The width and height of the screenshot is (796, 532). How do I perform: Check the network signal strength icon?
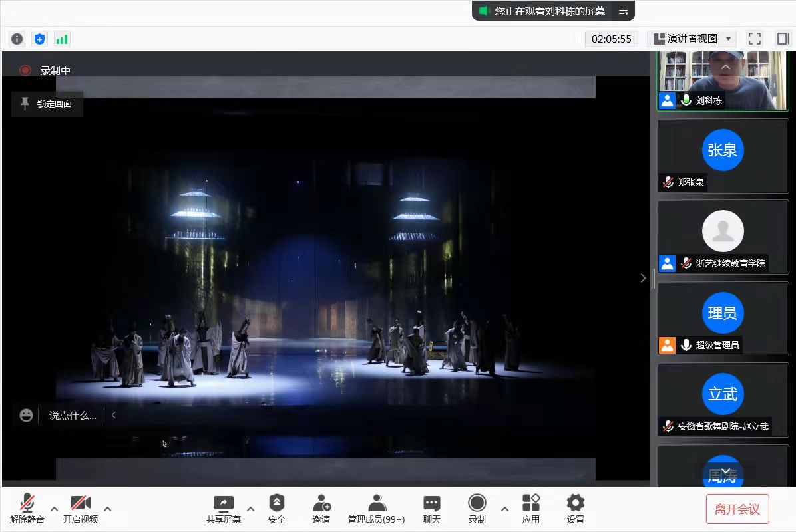coord(62,39)
